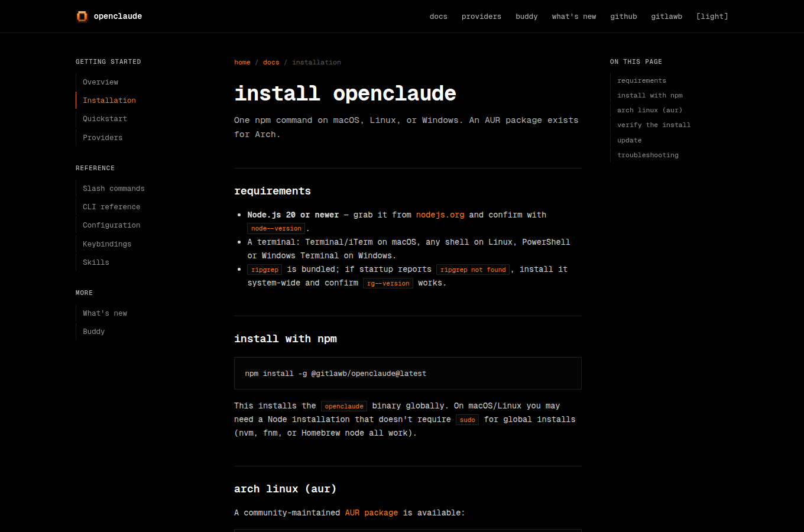Open What's new in the sidebar

pyautogui.click(x=105, y=313)
